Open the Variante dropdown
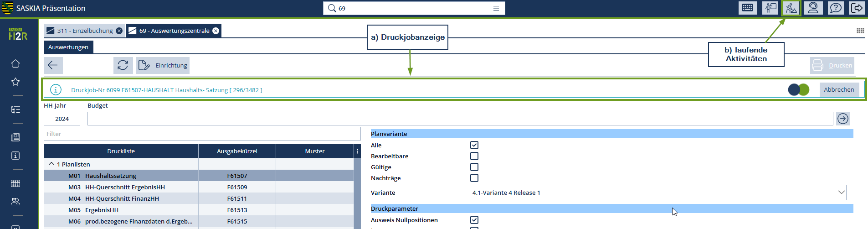Viewport: 868px width, 229px height. tap(657, 193)
